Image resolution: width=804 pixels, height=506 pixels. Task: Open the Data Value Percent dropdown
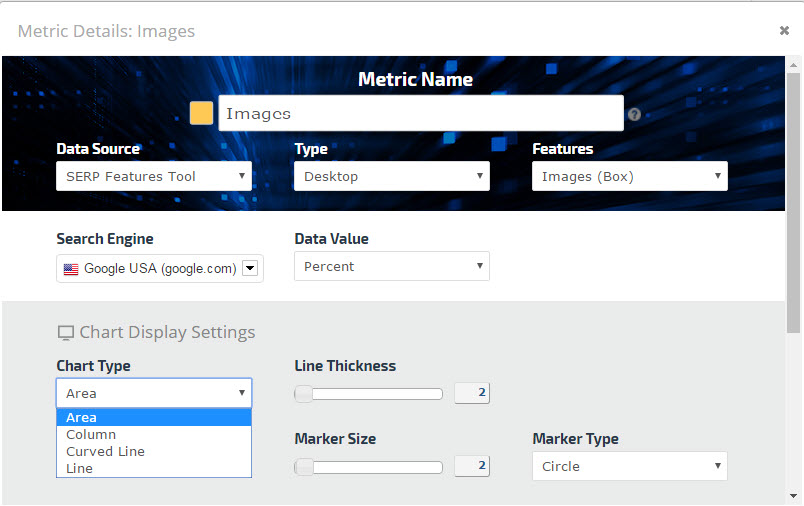(391, 266)
